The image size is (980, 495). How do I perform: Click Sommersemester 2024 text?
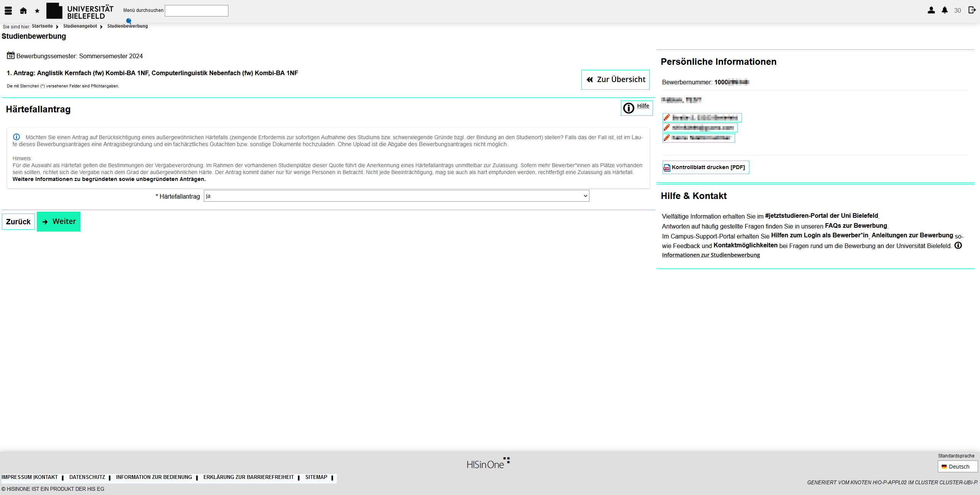111,56
